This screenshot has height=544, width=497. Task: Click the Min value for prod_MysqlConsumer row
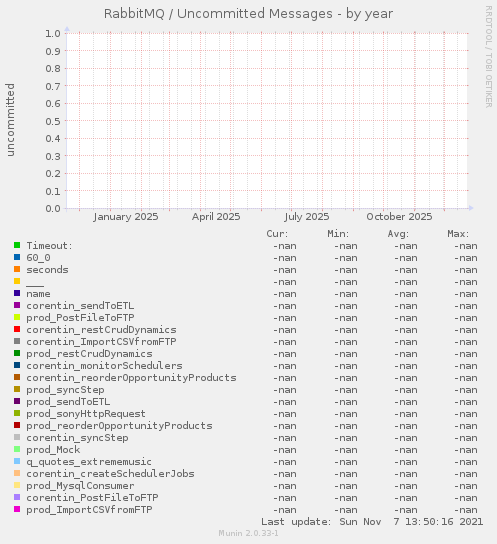click(346, 486)
